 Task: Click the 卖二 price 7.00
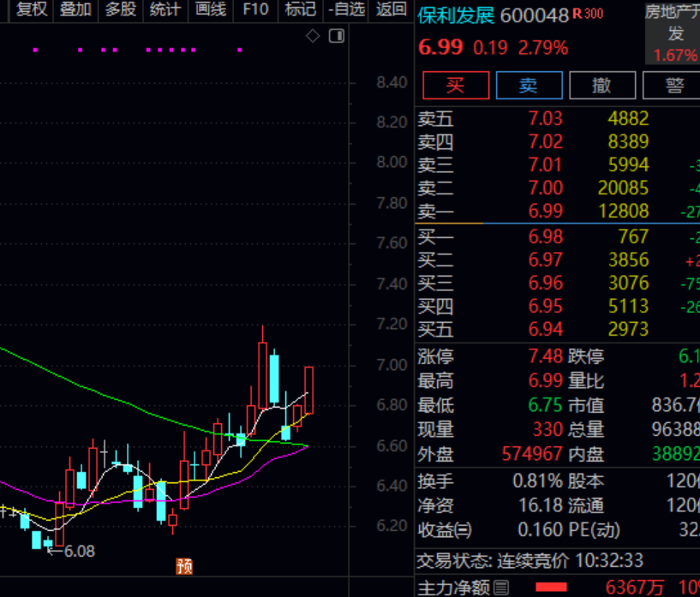point(546,188)
